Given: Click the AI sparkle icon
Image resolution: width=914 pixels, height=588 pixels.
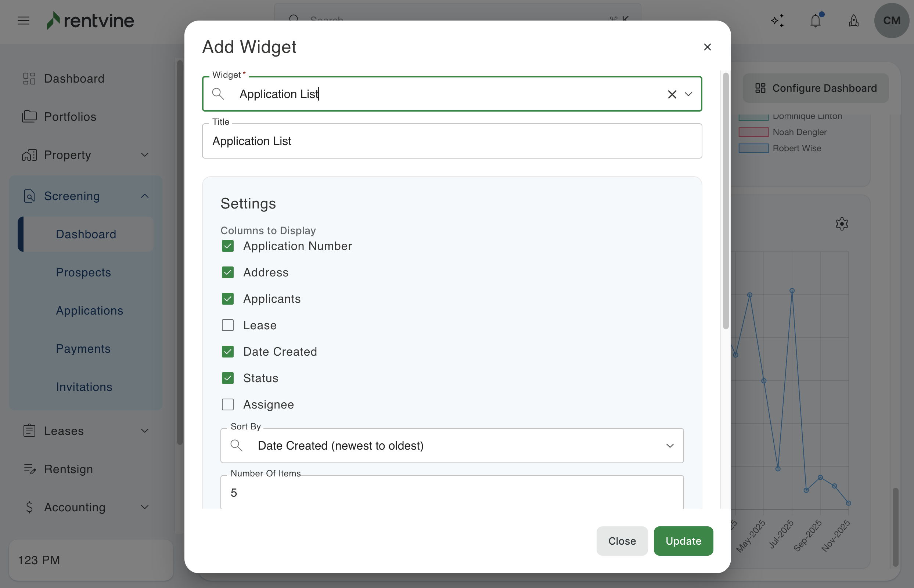Looking at the screenshot, I should coord(777,21).
